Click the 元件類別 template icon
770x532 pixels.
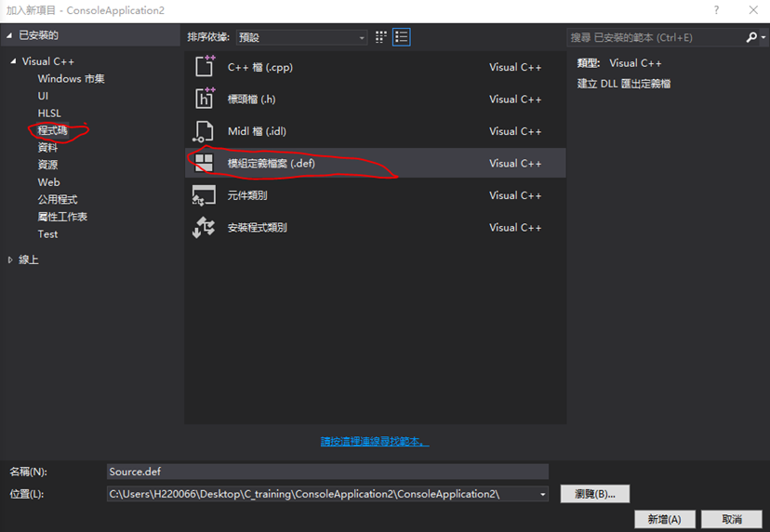204,195
